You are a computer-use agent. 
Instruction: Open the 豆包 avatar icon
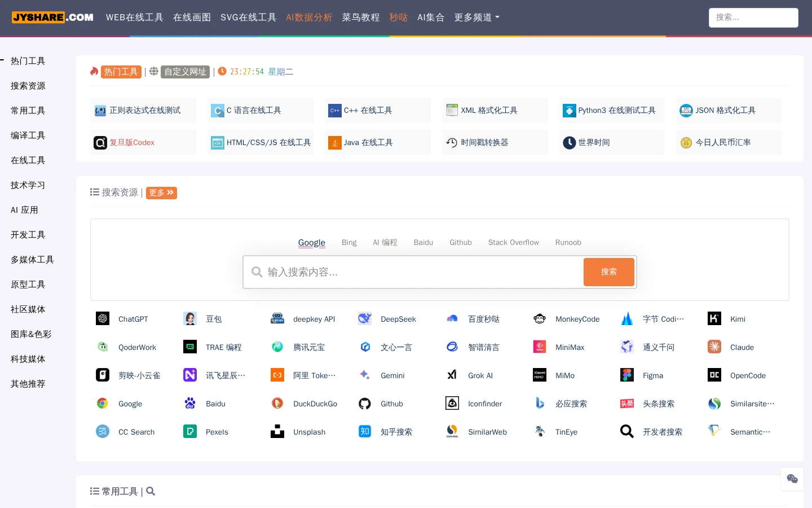coord(190,319)
